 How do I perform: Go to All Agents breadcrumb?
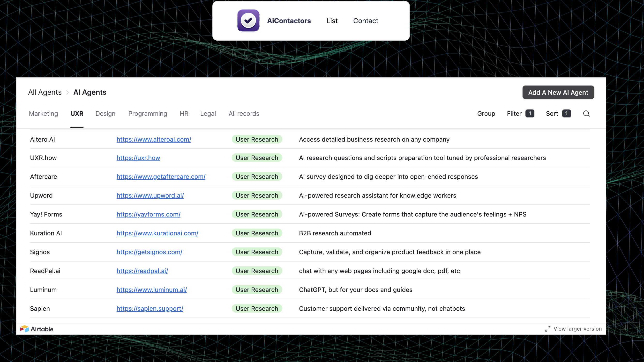click(45, 92)
